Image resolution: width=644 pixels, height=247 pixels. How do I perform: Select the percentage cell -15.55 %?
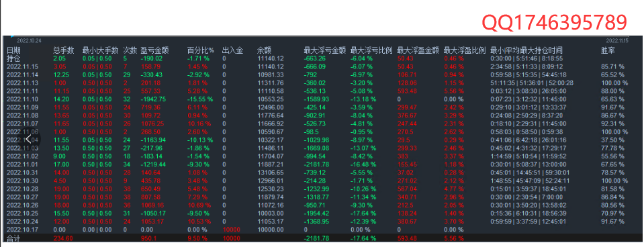click(x=200, y=99)
